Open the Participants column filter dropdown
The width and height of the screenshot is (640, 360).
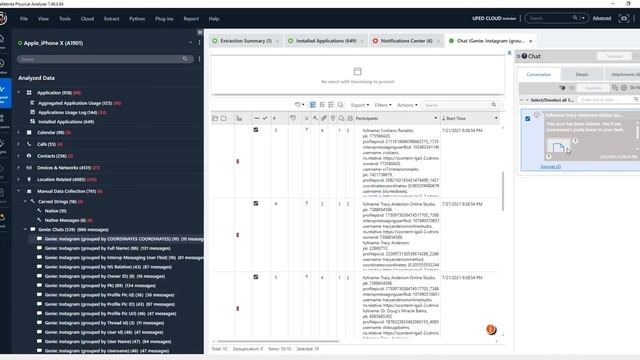pyautogui.click(x=435, y=118)
